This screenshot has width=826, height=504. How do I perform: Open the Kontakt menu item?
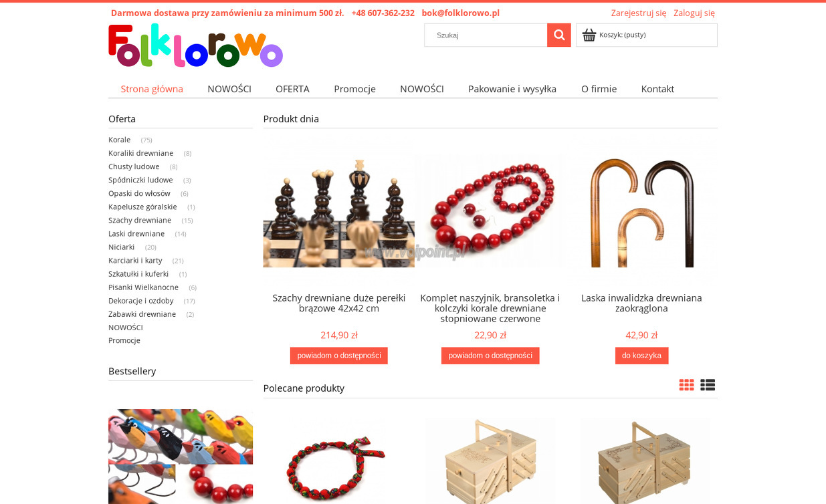pyautogui.click(x=657, y=89)
